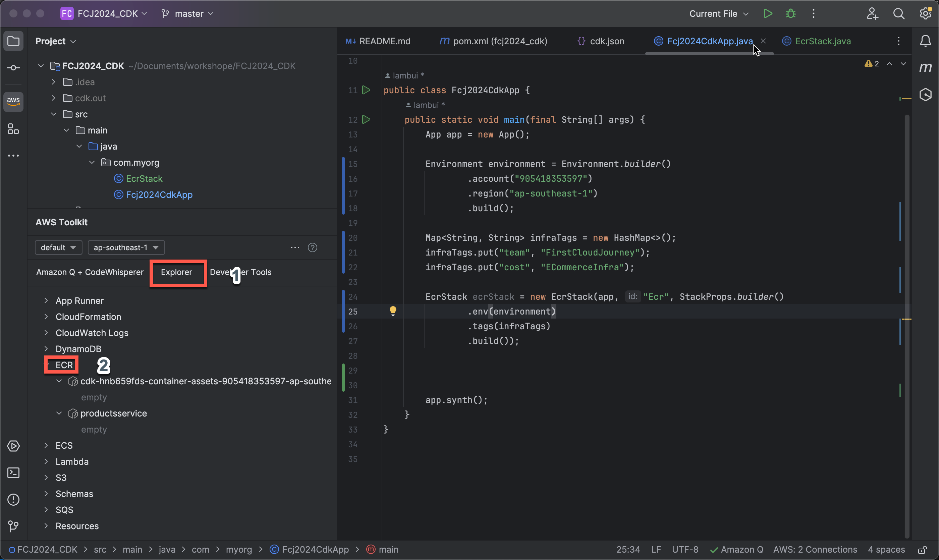Toggle the read-only lock icon in status bar
939x560 pixels.
[x=922, y=550]
